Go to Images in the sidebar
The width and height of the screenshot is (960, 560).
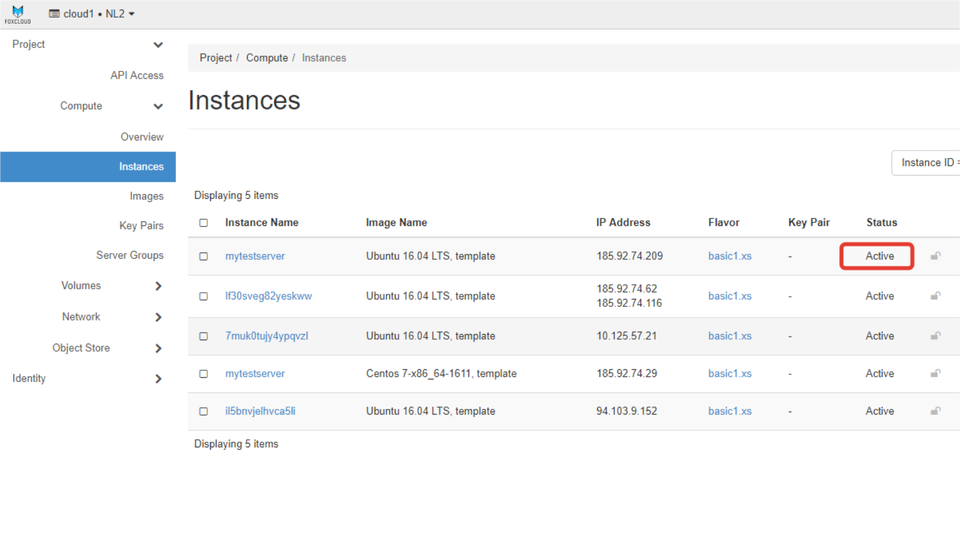146,196
